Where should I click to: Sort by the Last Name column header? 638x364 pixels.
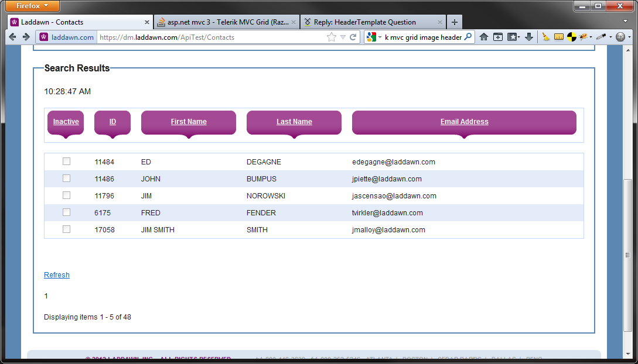pyautogui.click(x=294, y=122)
